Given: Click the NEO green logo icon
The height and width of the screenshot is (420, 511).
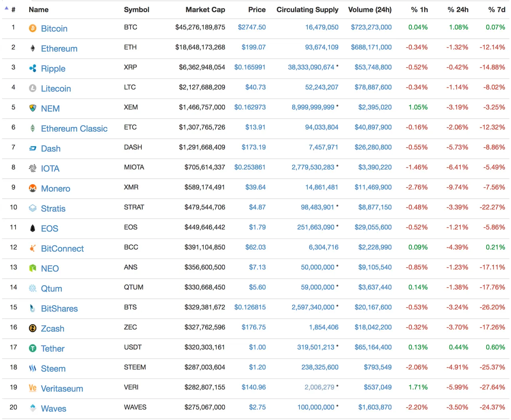Looking at the screenshot, I should coord(33,268).
